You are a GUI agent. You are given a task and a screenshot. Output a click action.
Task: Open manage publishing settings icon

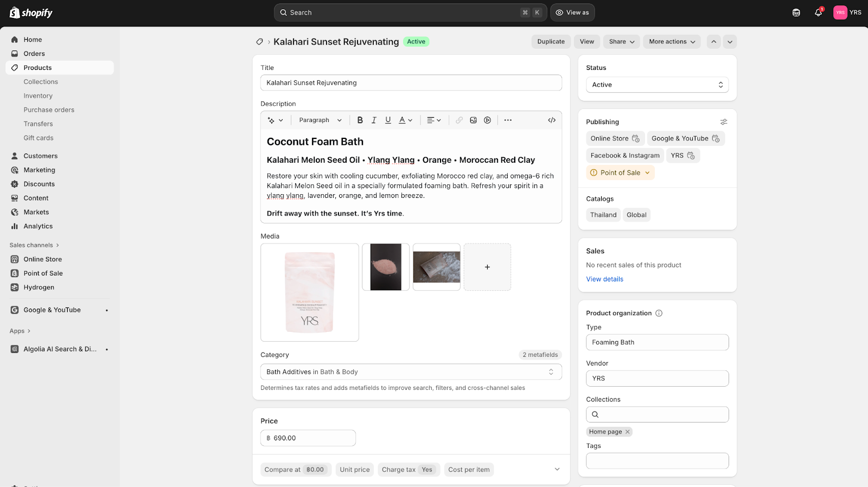[x=723, y=122]
